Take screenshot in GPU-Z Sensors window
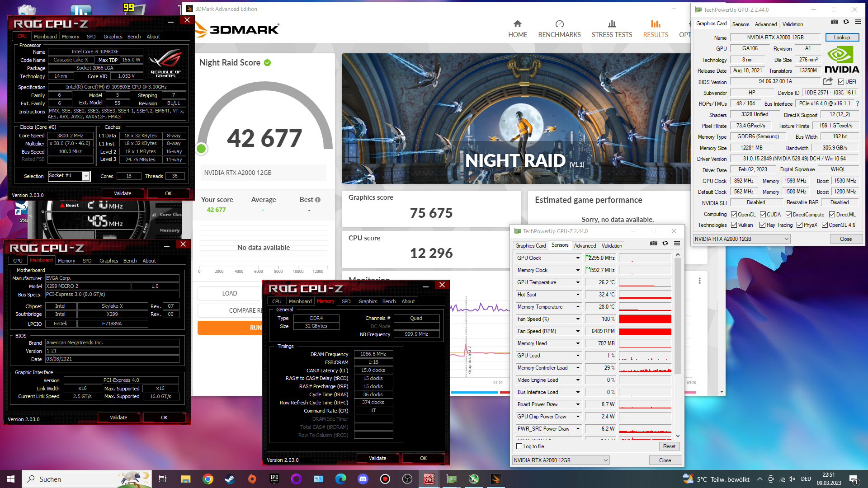 pyautogui.click(x=654, y=243)
